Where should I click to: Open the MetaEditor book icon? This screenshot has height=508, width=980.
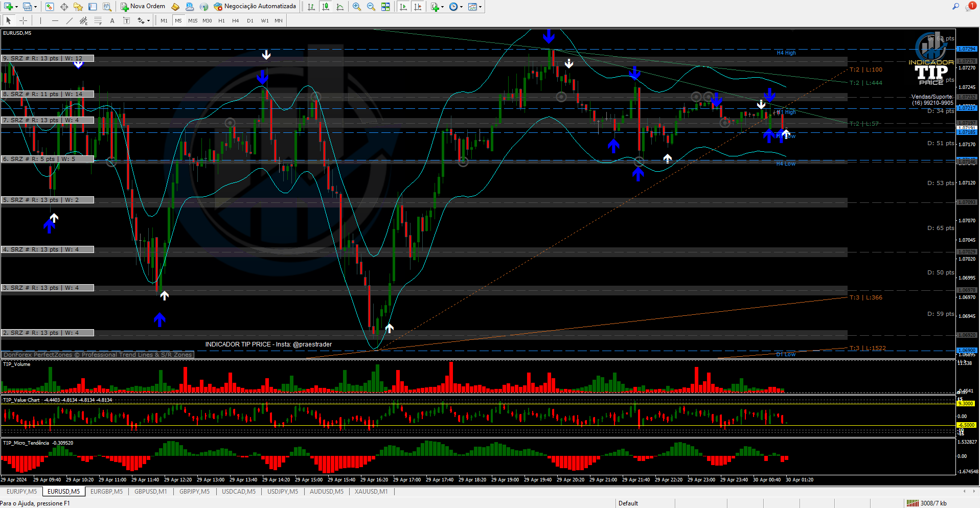point(175,7)
